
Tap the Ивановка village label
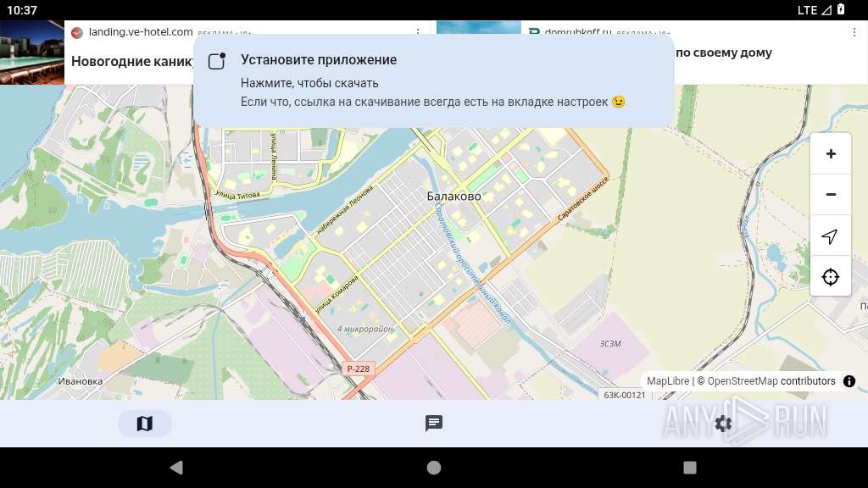click(x=81, y=381)
